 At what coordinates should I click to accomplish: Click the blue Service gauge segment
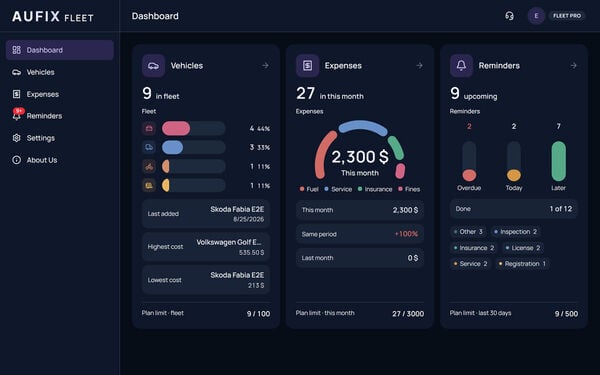point(363,126)
